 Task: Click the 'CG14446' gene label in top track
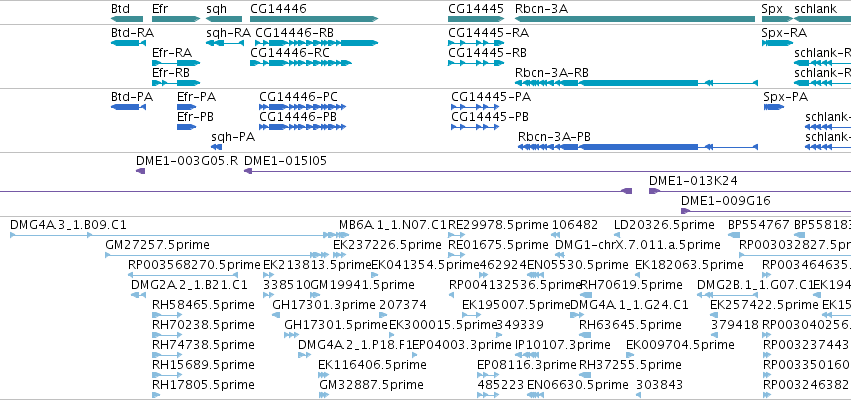[x=278, y=9]
